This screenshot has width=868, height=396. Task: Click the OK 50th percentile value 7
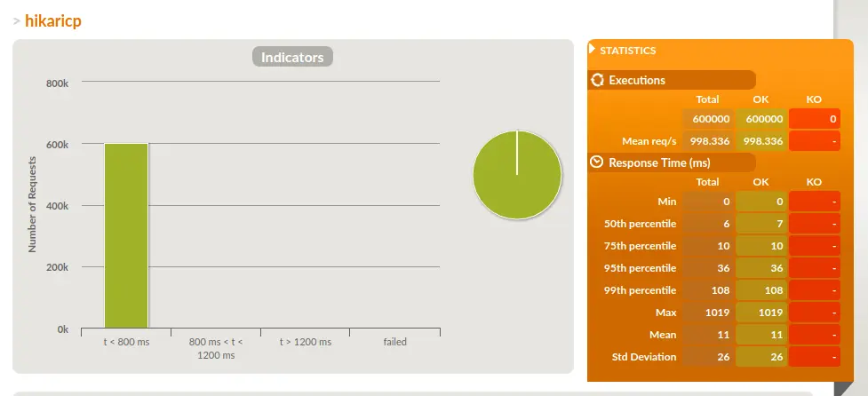click(x=761, y=224)
